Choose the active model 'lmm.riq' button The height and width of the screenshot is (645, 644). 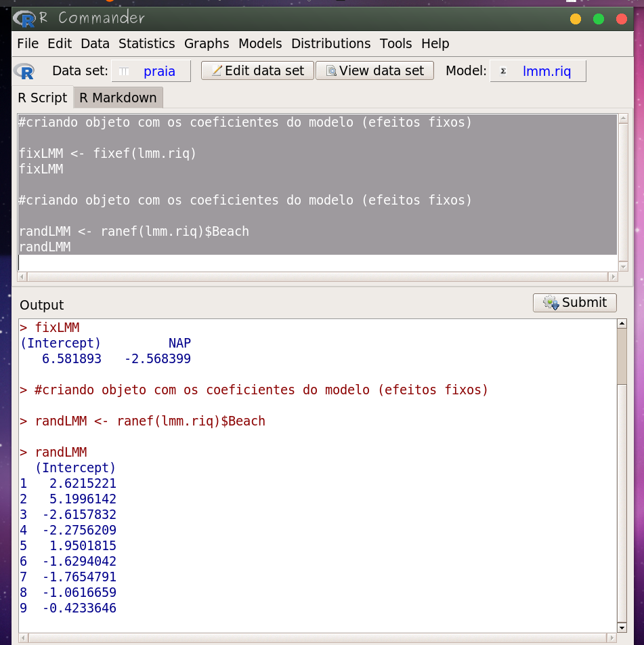tap(538, 71)
